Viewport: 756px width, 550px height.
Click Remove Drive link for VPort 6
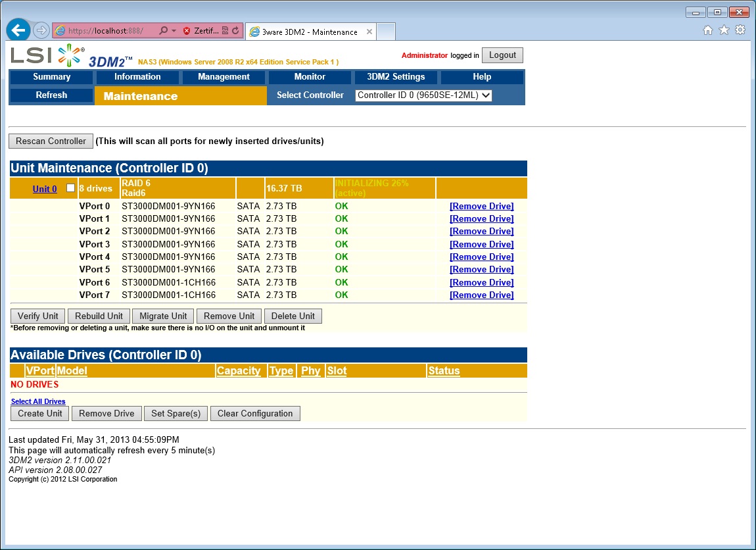pos(482,282)
